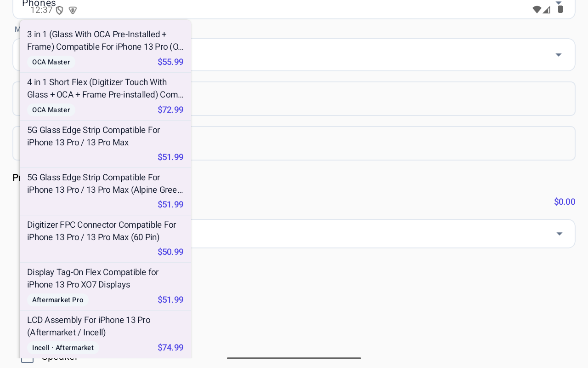Tap the triangular VPN icon in status bar
The height and width of the screenshot is (368, 588).
[73, 10]
